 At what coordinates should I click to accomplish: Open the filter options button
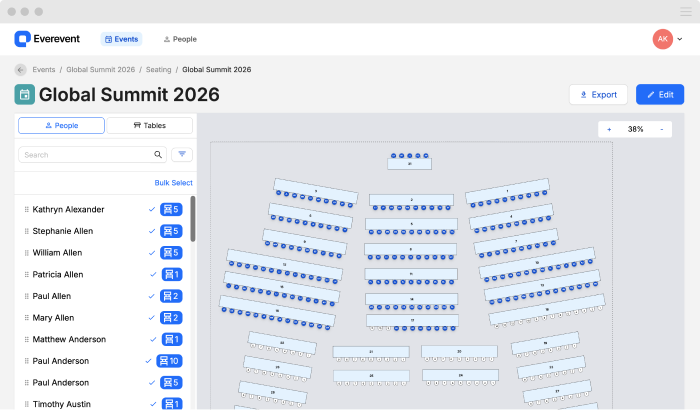(182, 155)
